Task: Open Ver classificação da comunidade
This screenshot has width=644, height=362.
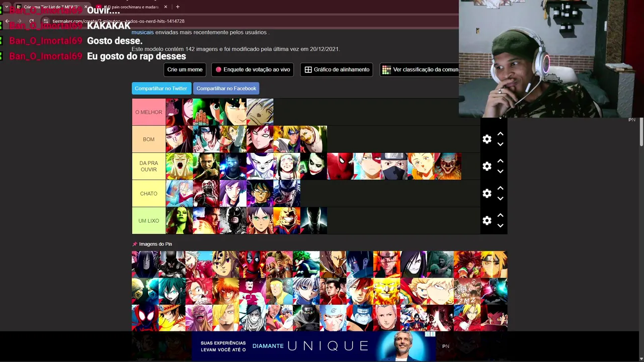Action: tap(420, 69)
